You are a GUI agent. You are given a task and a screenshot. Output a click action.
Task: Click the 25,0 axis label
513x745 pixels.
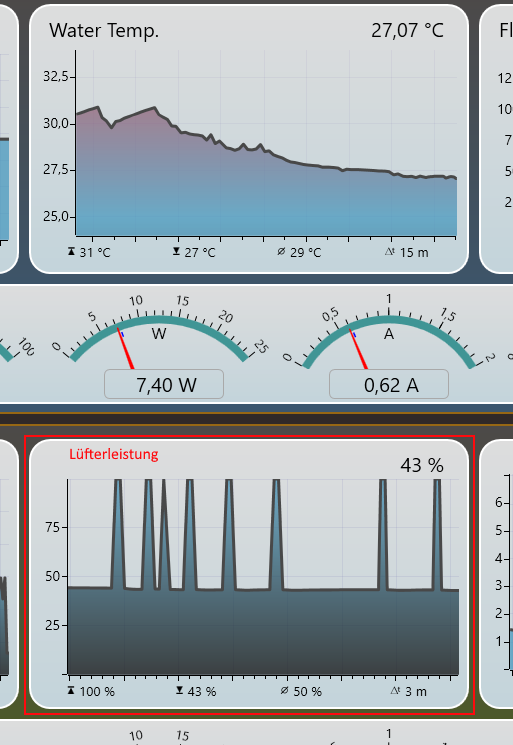click(56, 216)
